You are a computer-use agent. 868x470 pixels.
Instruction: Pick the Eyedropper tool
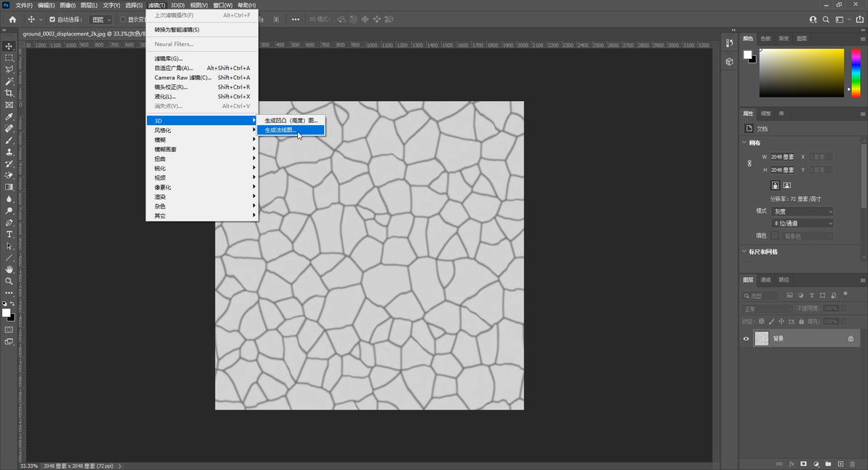[x=9, y=116]
